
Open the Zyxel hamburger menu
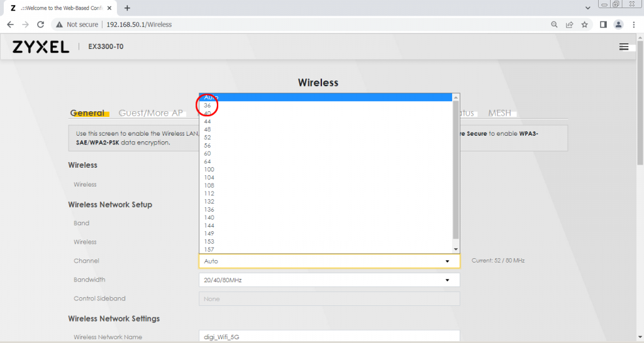click(x=623, y=47)
